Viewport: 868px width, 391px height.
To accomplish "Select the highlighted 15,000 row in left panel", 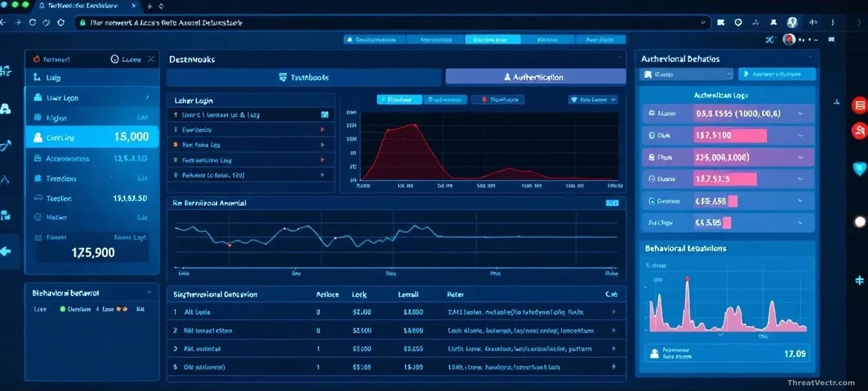I will pyautogui.click(x=92, y=137).
